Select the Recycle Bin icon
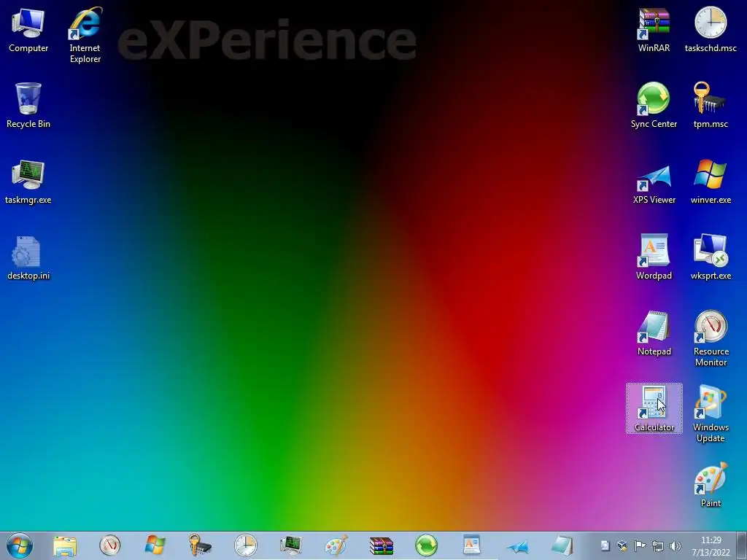The image size is (747, 560). 28,105
